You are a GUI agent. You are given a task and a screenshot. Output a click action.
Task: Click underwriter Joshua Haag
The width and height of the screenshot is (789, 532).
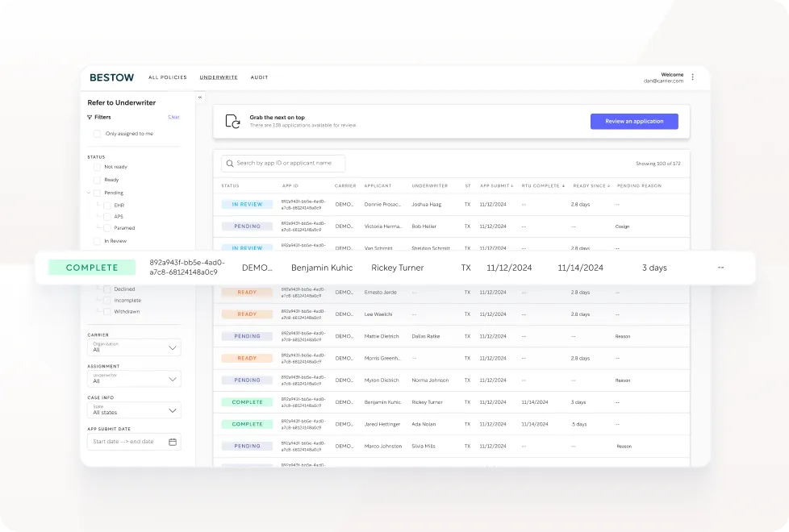[x=426, y=205]
